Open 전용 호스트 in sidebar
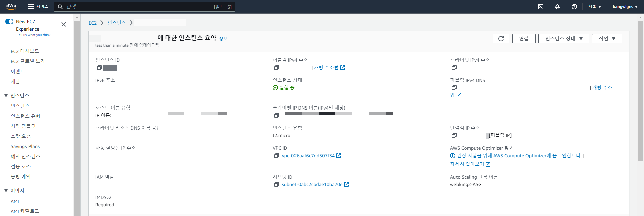644x216 pixels. tap(23, 166)
